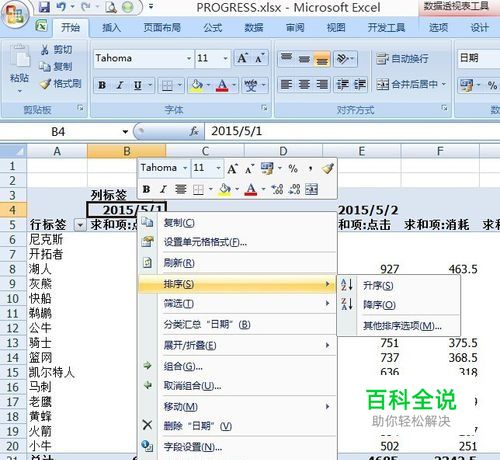
Task: Open ribbon font name Tahoma dropdown
Action: point(189,58)
